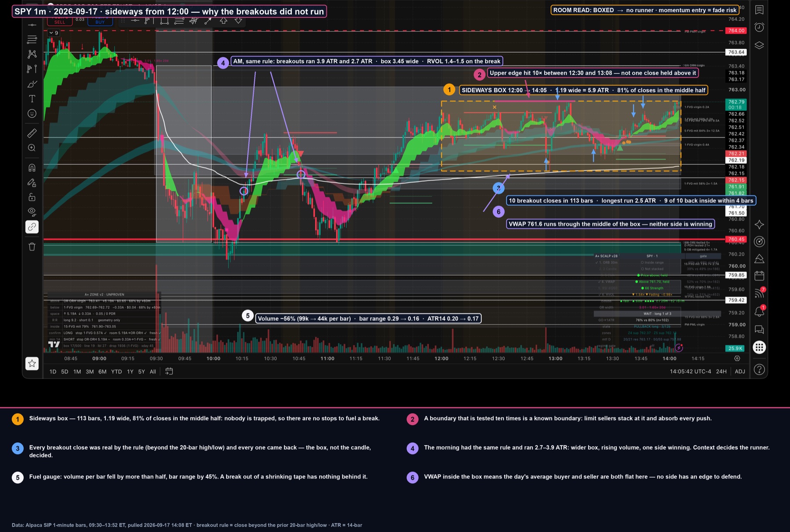Open favorites star toolbar button
Image resolution: width=790 pixels, height=532 pixels.
pyautogui.click(x=32, y=363)
